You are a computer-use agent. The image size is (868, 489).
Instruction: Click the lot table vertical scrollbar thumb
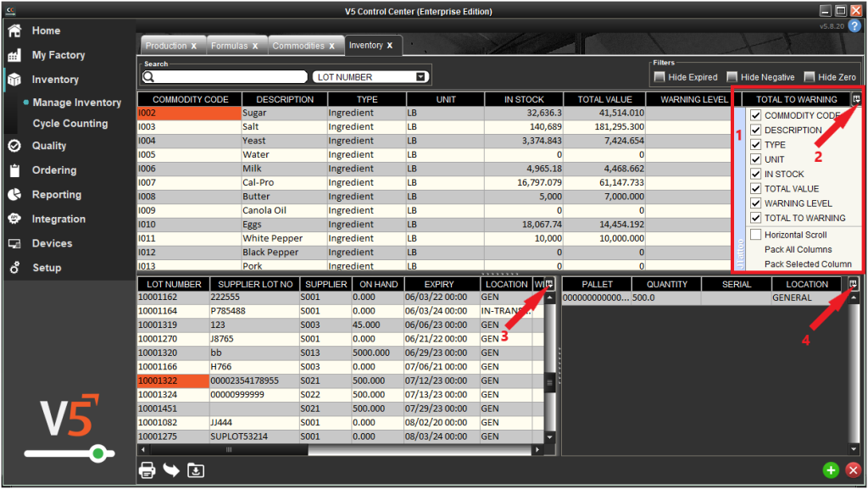pos(549,382)
